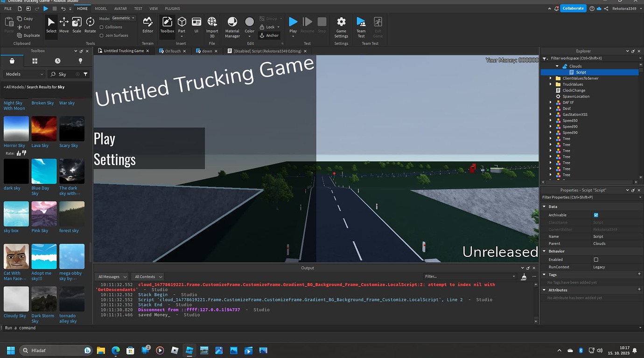Screen dimensions: 644x358
Task: Open the MODEL ribbon tab
Action: coord(101,9)
